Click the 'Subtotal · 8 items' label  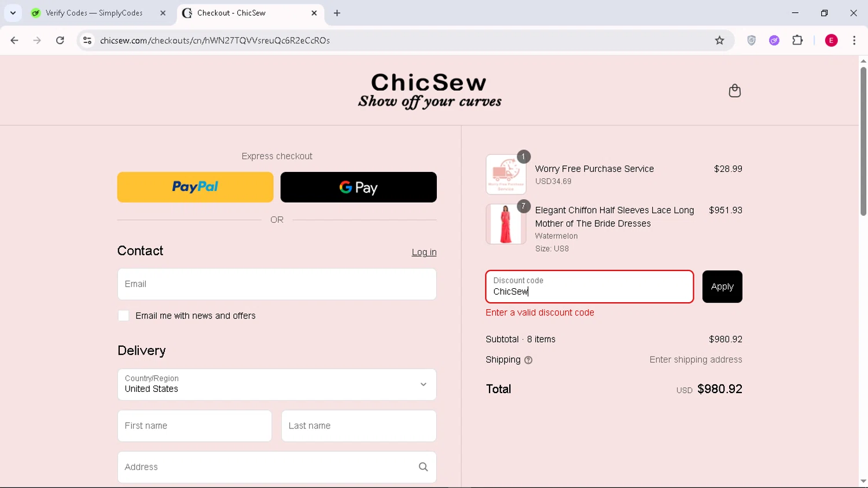pyautogui.click(x=520, y=339)
